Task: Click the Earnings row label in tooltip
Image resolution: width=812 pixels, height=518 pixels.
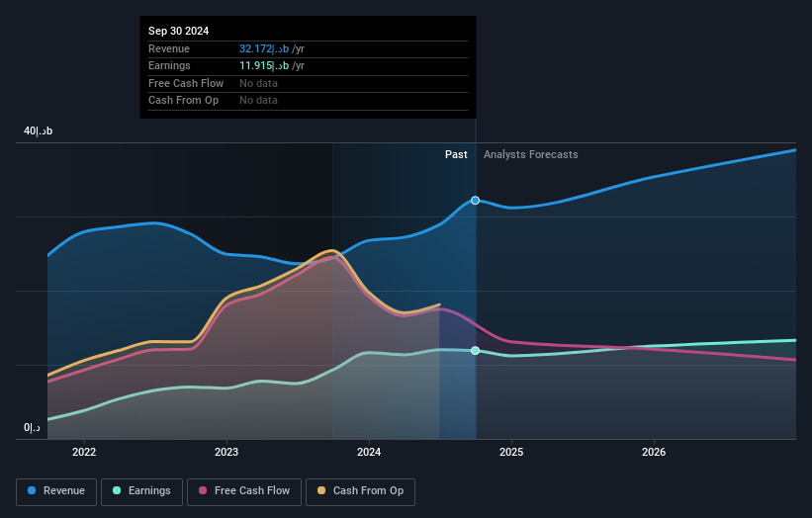Action: 169,66
